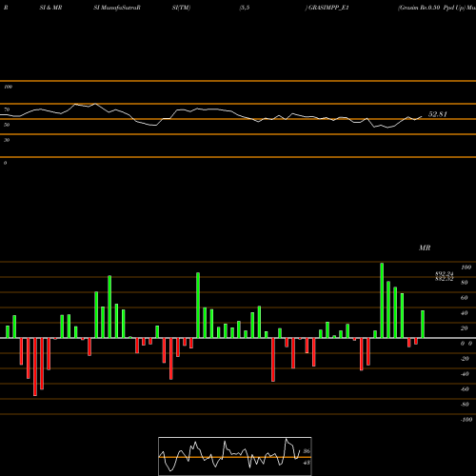
Task: Open the mini RSI chart thumbnail at bottom
Action: 235,456
